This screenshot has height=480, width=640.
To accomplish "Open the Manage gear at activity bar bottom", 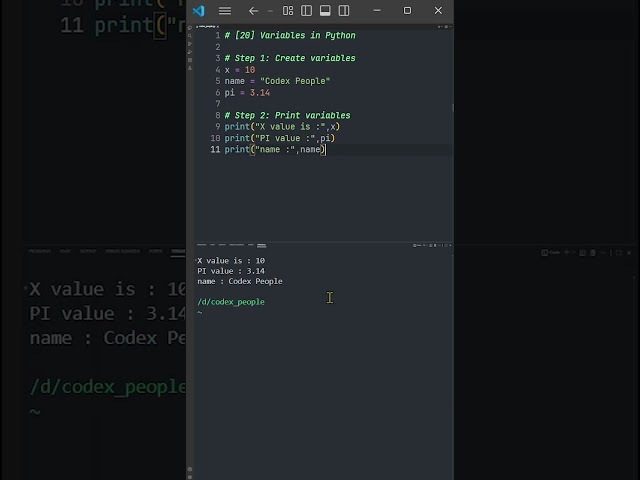I will click(x=190, y=477).
